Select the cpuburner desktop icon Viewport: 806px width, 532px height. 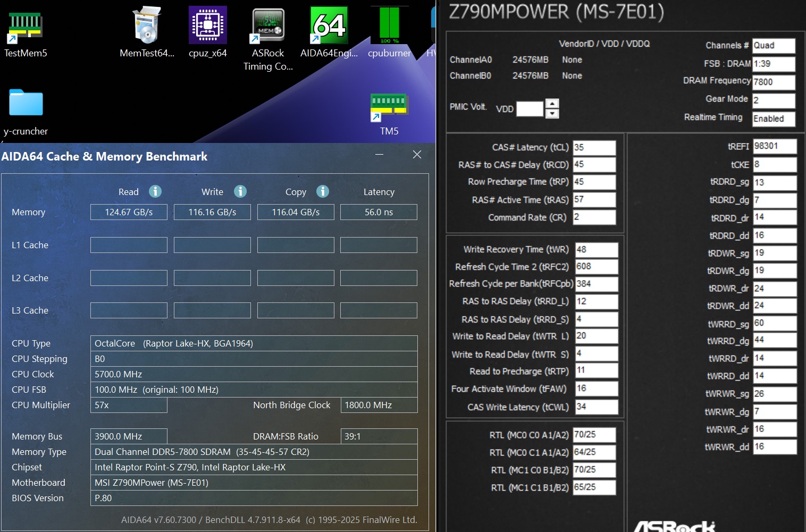[x=390, y=32]
